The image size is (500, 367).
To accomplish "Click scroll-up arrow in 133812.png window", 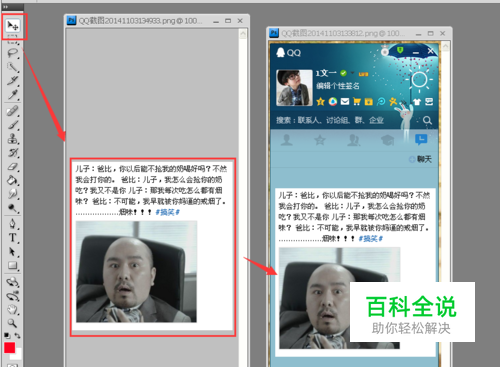I will point(446,46).
